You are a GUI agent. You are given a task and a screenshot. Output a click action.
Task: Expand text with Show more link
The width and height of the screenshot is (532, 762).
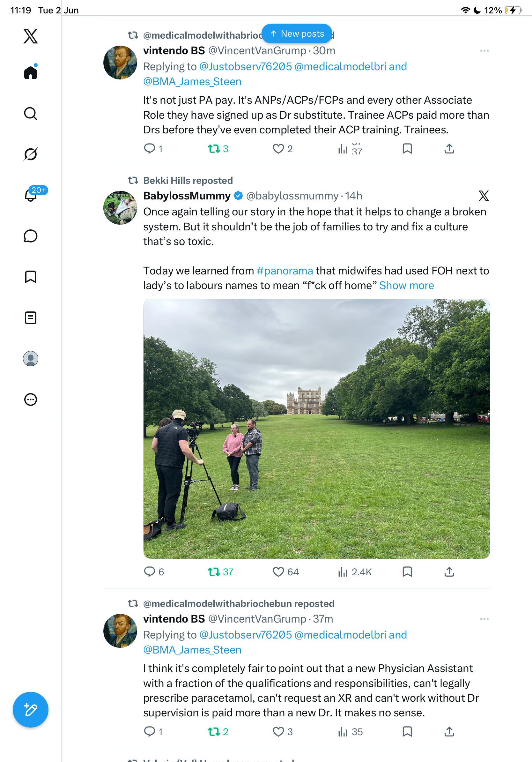[x=406, y=285]
